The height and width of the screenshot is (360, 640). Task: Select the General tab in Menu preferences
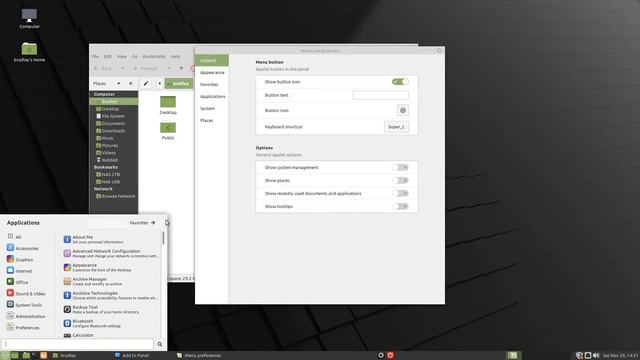click(211, 60)
